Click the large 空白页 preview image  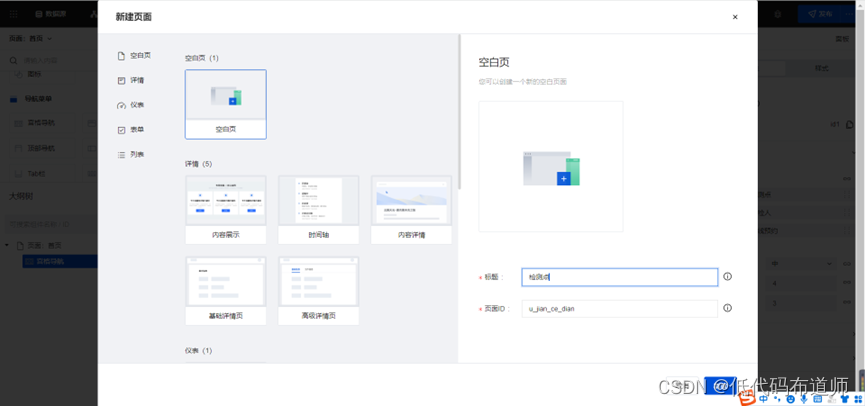click(x=551, y=166)
